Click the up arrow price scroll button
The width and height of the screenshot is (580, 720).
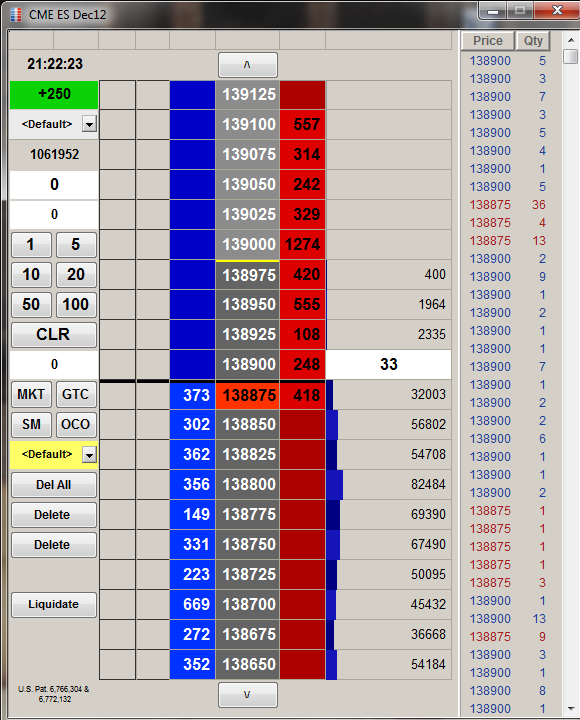click(248, 65)
